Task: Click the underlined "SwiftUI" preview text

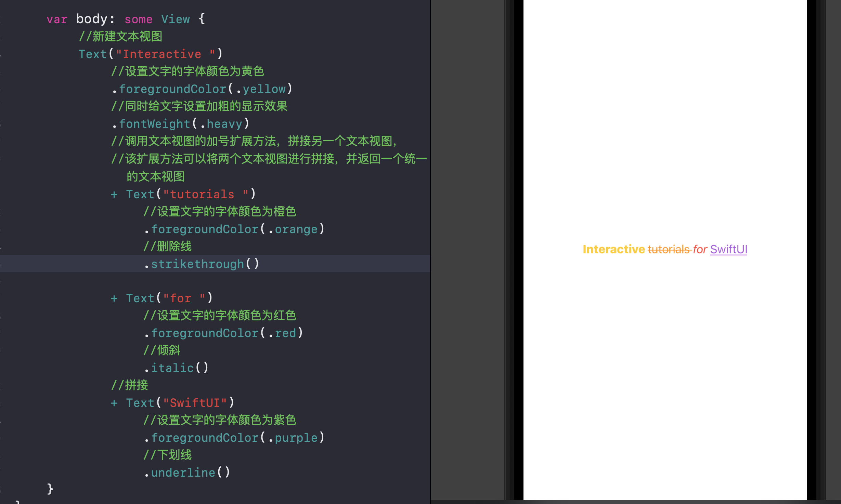Action: [x=728, y=249]
